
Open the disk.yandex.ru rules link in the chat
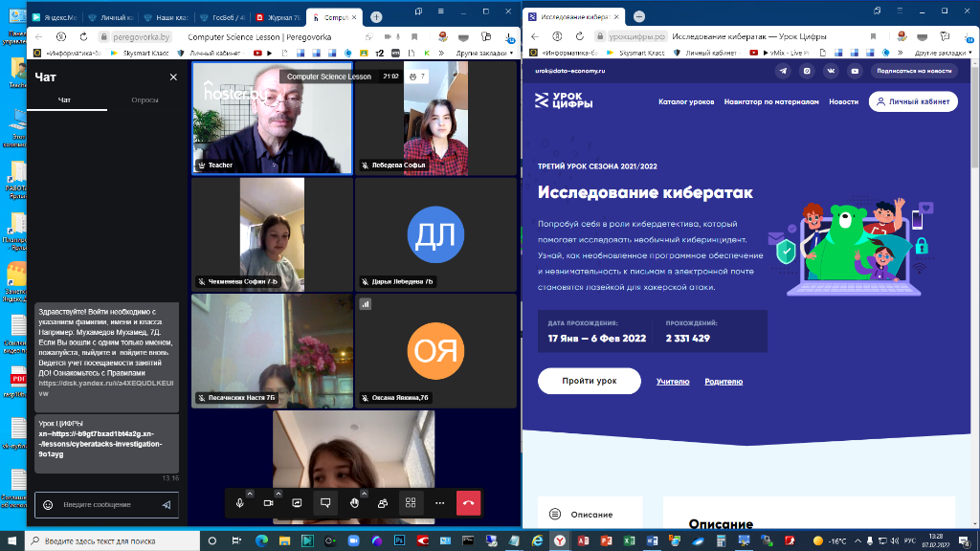point(106,388)
